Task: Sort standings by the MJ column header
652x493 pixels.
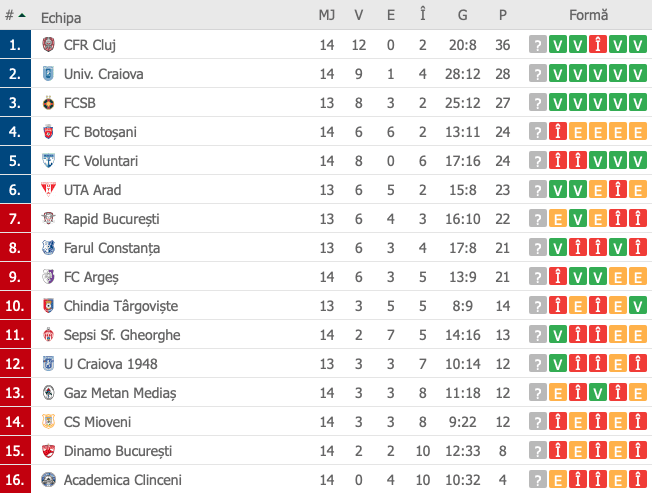Action: coord(326,15)
